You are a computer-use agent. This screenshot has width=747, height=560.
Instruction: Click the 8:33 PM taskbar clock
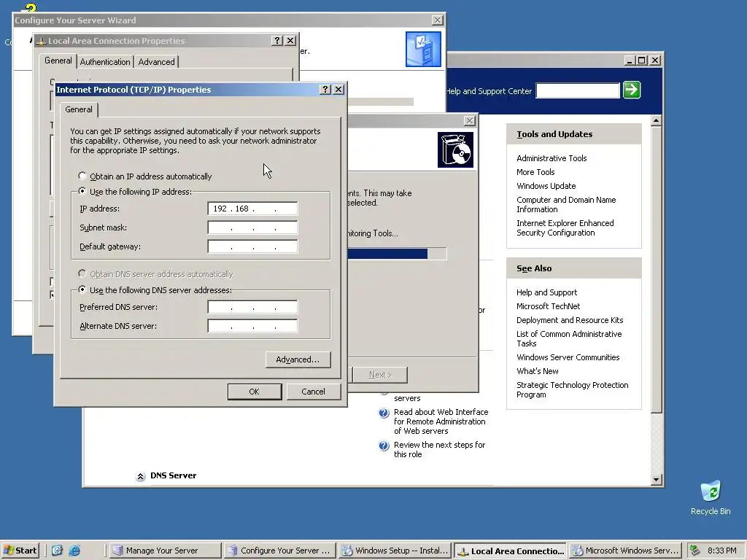coord(721,551)
